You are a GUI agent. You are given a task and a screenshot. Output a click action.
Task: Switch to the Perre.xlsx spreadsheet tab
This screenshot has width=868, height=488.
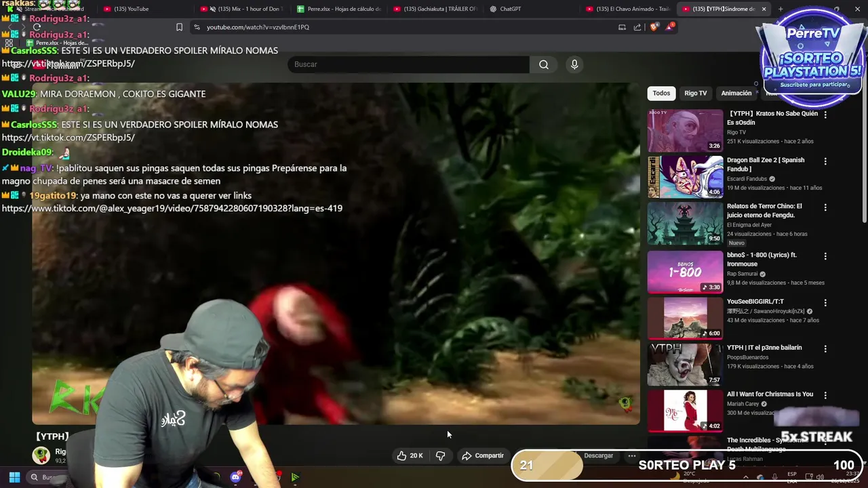(x=339, y=9)
